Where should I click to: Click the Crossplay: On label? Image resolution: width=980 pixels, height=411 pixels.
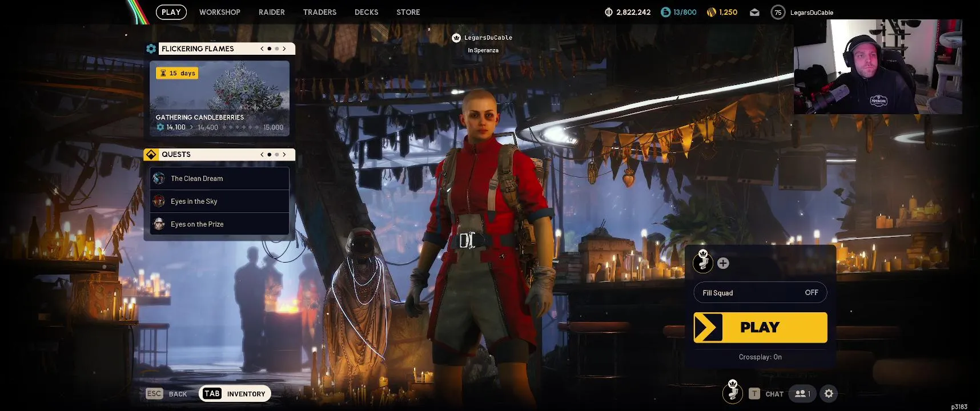point(760,357)
